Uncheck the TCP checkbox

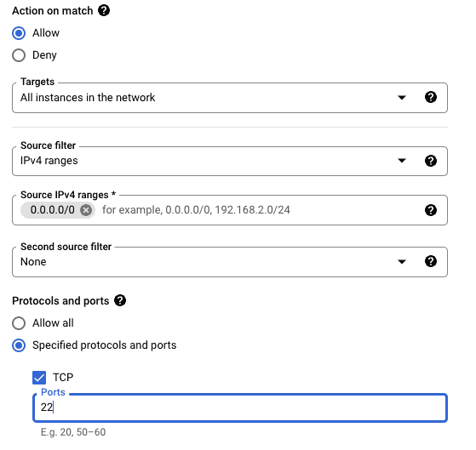coord(39,378)
